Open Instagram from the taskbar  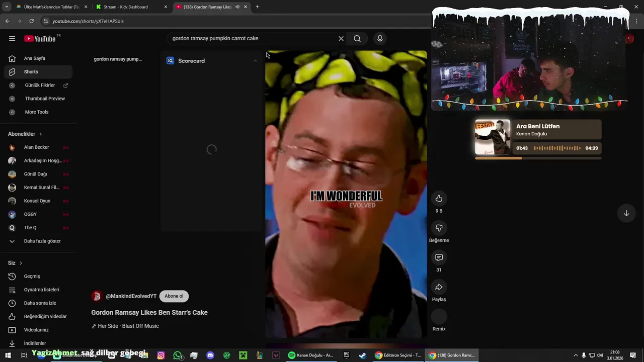(x=161, y=355)
